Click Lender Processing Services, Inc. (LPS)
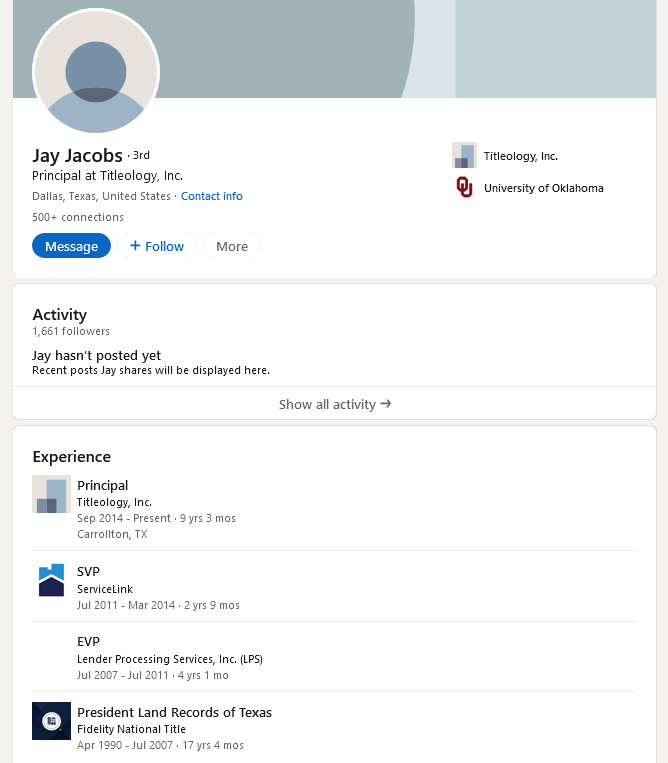The image size is (668, 763). 170,659
